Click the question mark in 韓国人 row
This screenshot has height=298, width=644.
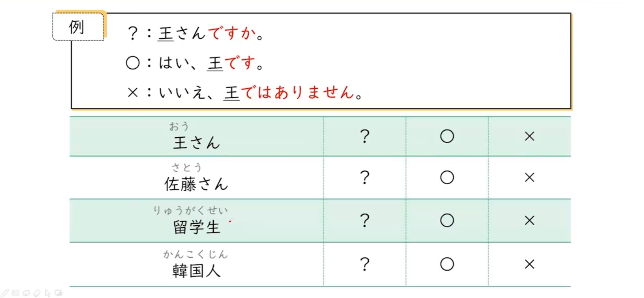click(x=365, y=264)
